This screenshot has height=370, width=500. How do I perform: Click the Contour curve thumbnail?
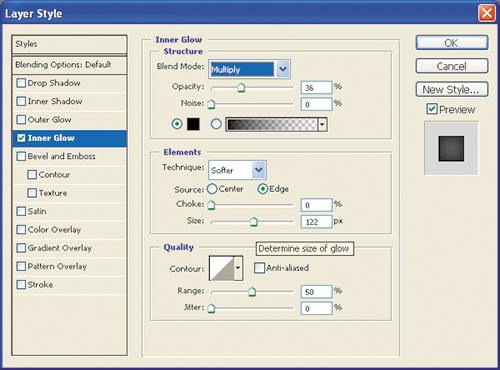click(x=221, y=268)
